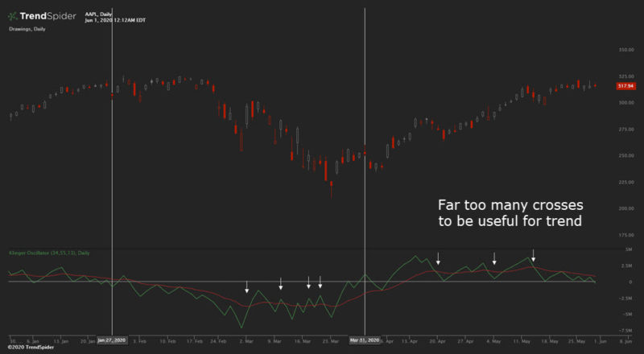This screenshot has width=644, height=354.
Task: Click the Jan 27, 2020 date marker
Action: 112,340
